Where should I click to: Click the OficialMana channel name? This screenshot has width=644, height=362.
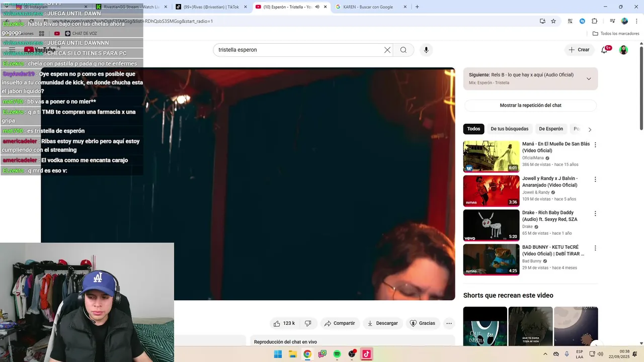tap(533, 158)
